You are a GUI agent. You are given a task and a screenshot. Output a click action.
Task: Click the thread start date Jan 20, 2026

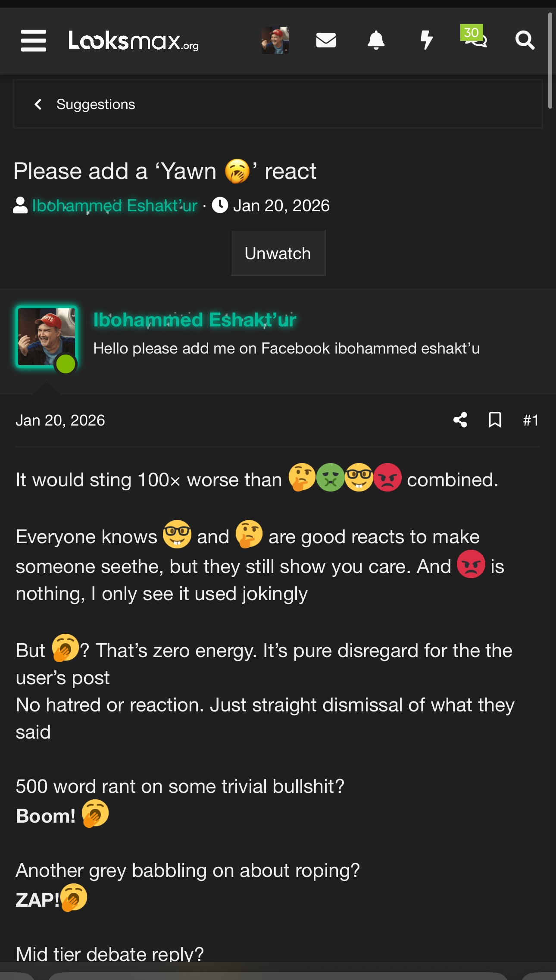[x=281, y=206]
